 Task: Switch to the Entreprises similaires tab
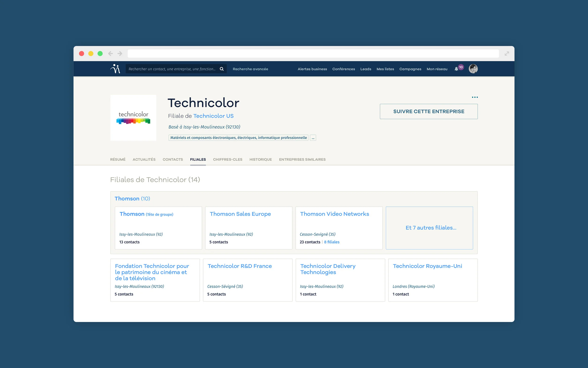[x=302, y=159]
